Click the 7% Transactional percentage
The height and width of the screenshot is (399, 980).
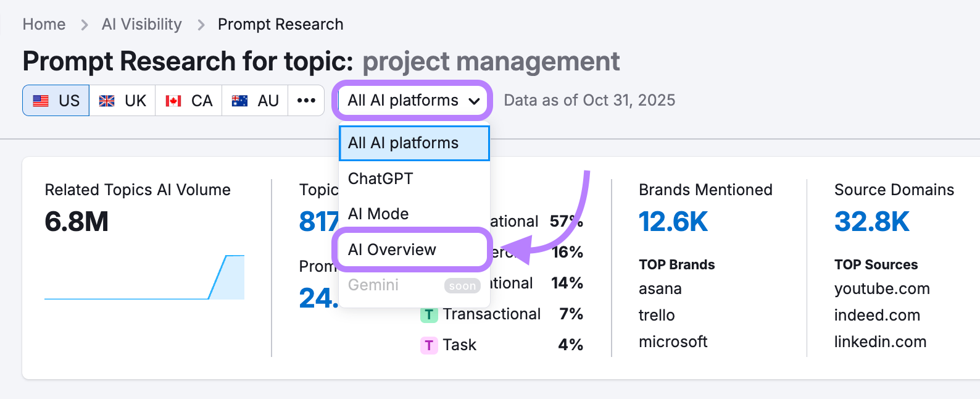(571, 314)
